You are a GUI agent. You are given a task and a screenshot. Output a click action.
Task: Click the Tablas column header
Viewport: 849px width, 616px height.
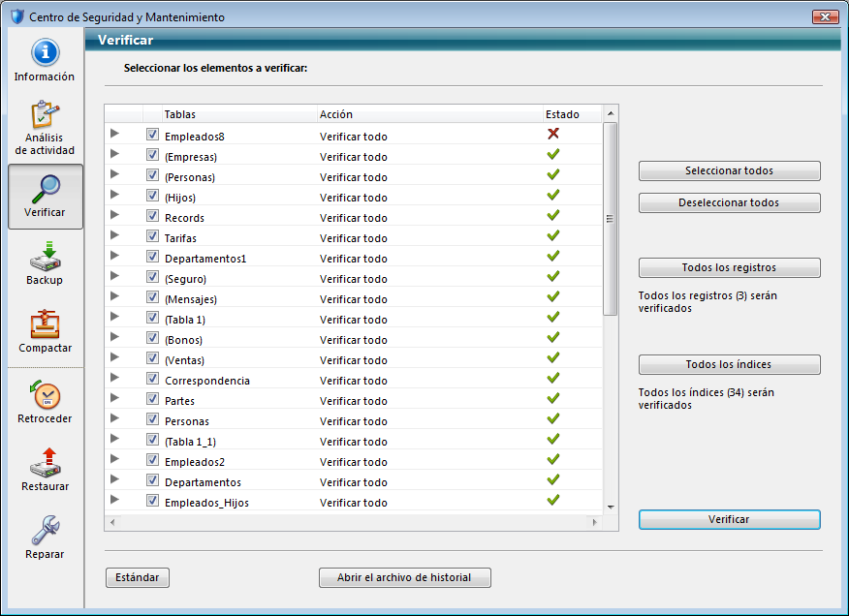239,114
